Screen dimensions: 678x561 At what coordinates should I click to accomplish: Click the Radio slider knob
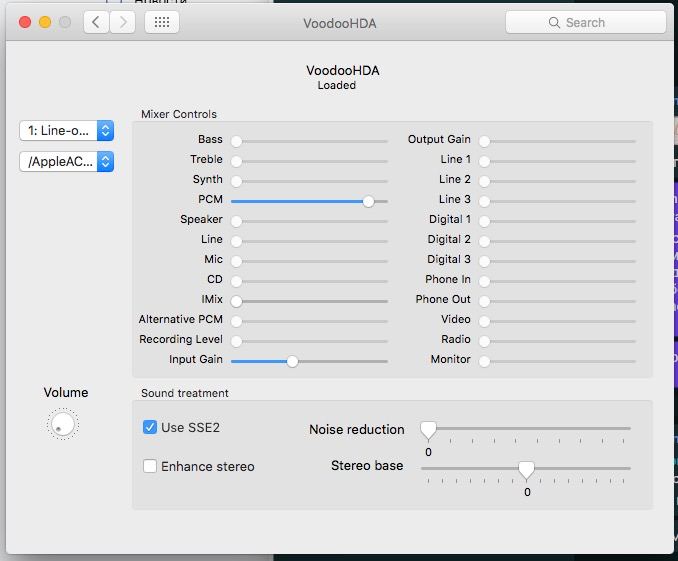click(484, 341)
